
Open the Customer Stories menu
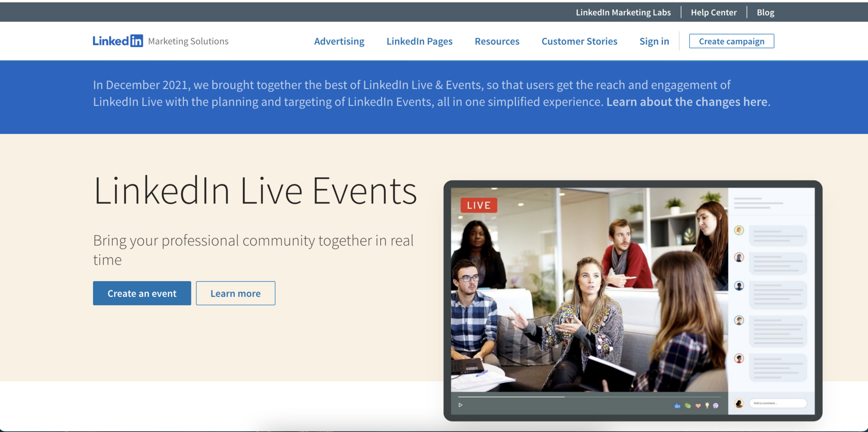point(579,42)
